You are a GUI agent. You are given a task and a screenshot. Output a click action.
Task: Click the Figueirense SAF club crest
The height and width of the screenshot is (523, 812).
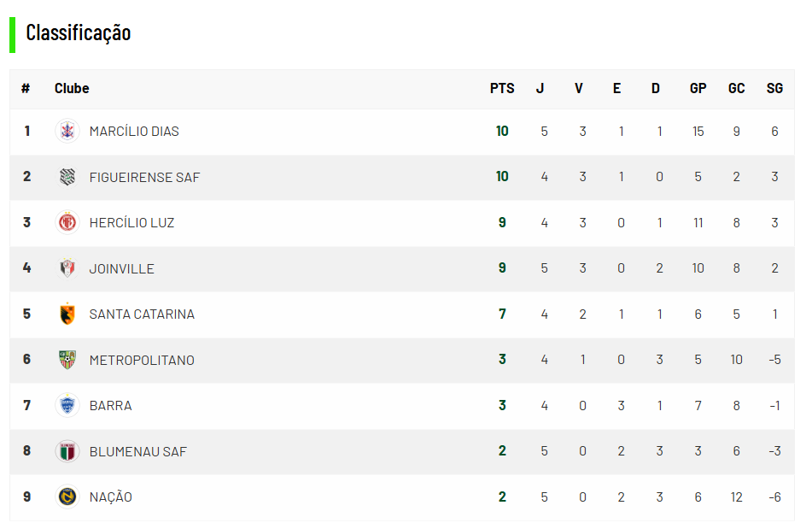tap(67, 177)
